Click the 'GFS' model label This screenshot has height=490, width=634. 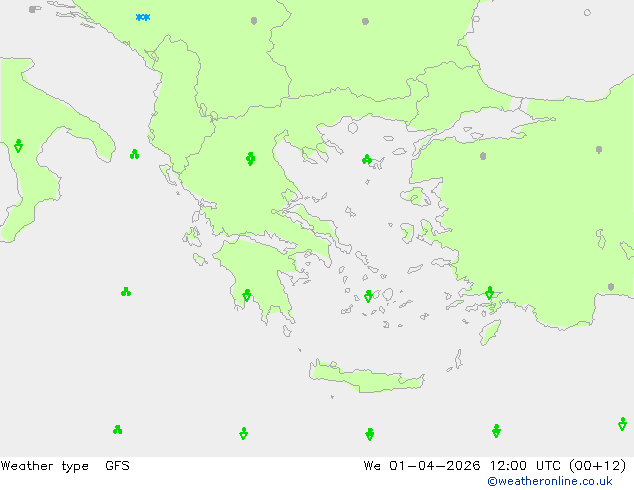tap(117, 466)
